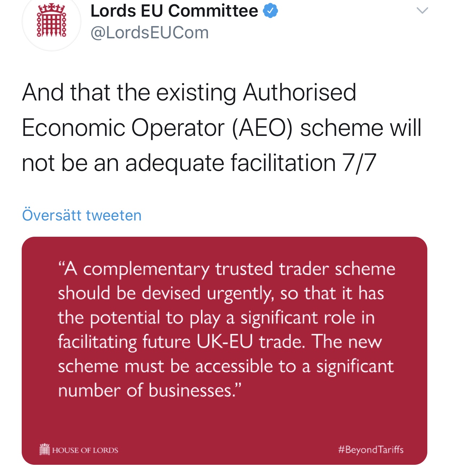Screen dimensions: 449x476
Task: Click "number of businesses" line in image
Action: [150, 390]
